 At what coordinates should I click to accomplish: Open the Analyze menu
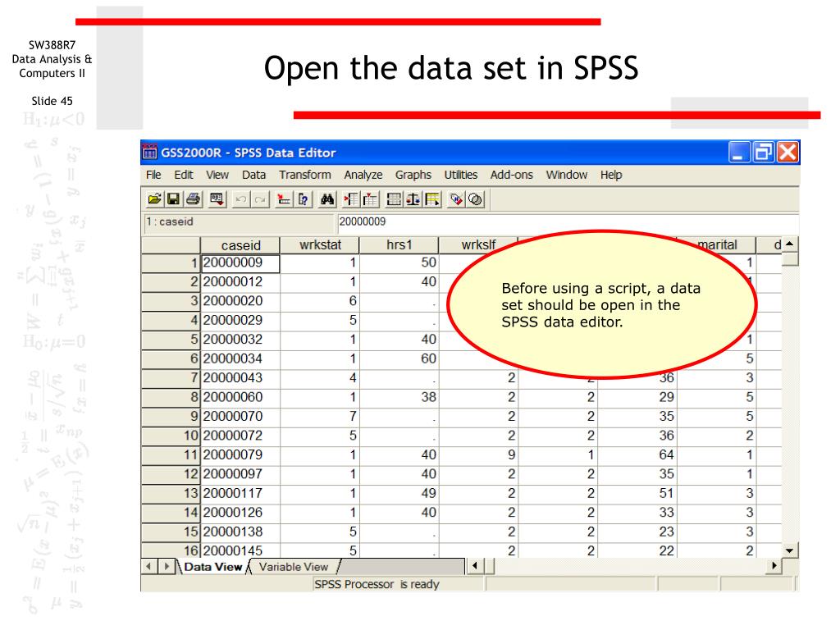(x=363, y=175)
